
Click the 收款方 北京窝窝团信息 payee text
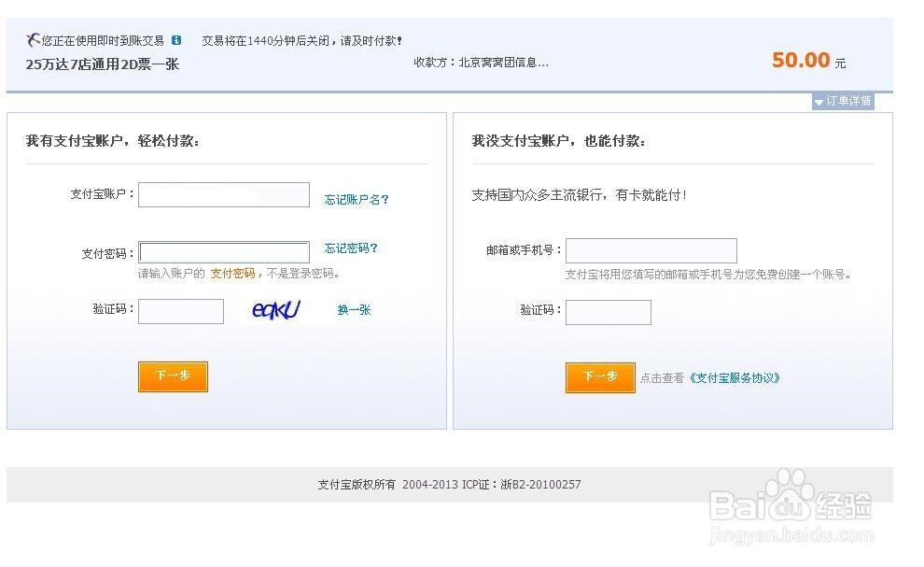pyautogui.click(x=481, y=62)
